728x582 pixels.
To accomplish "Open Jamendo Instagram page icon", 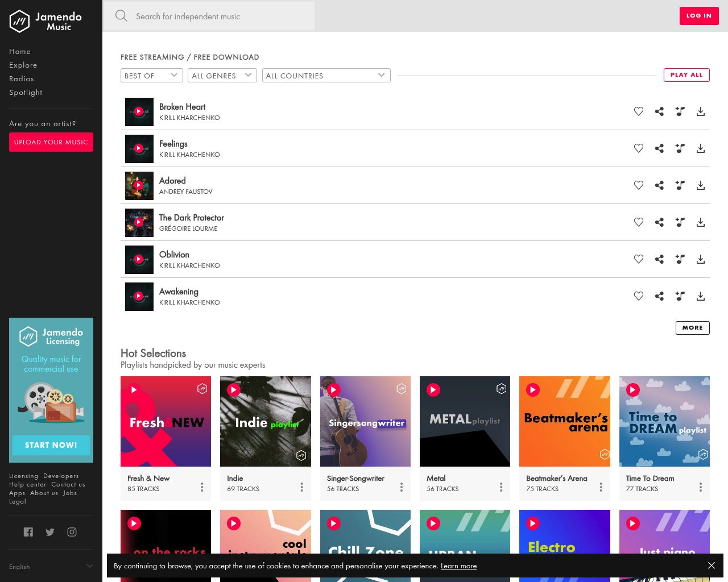I will click(72, 532).
